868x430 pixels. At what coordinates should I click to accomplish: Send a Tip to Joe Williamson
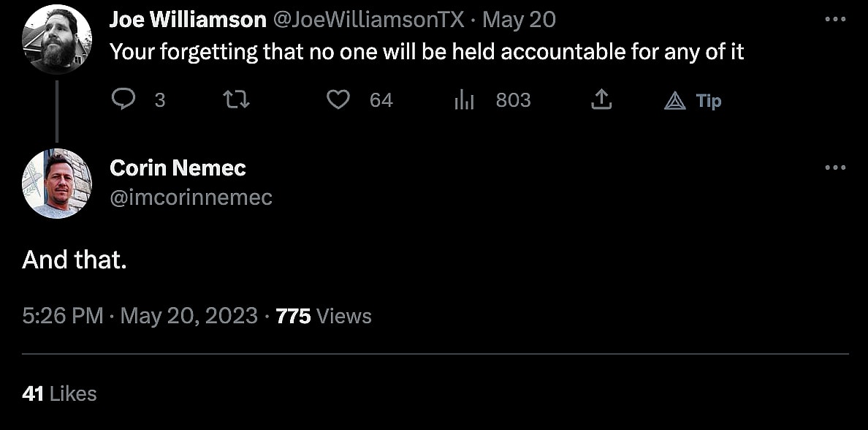(x=693, y=100)
